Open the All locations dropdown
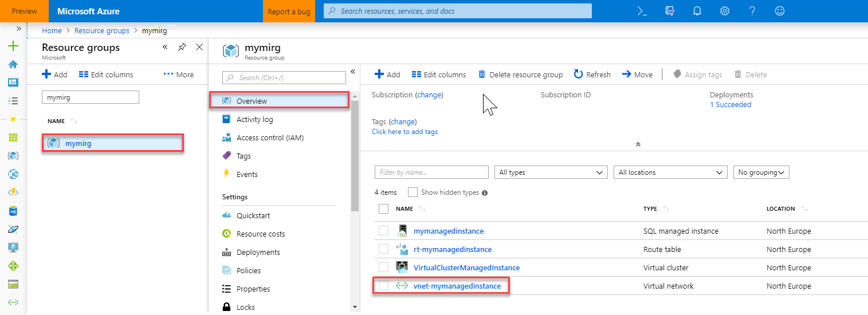This screenshot has height=315, width=868. 670,172
